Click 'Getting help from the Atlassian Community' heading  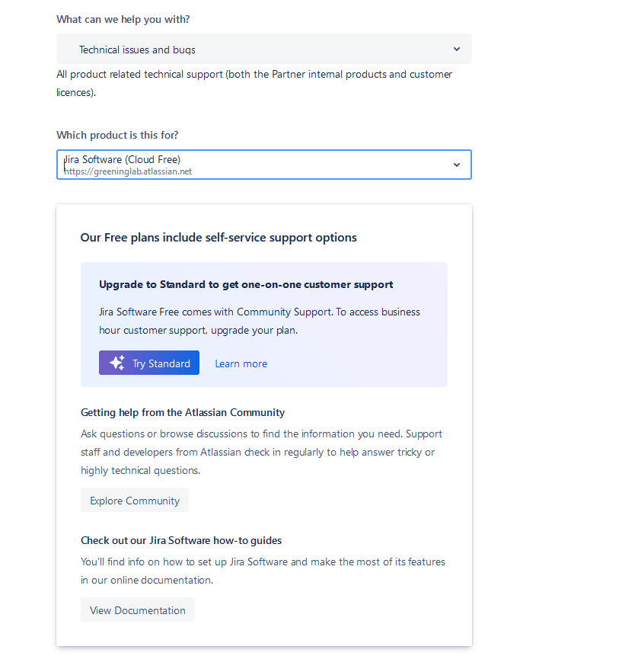(183, 413)
